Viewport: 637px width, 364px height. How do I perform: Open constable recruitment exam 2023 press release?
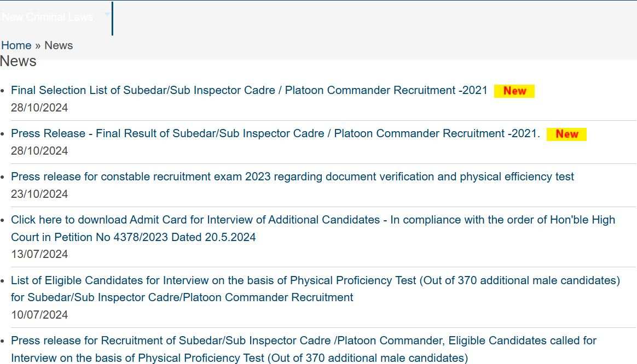click(292, 177)
